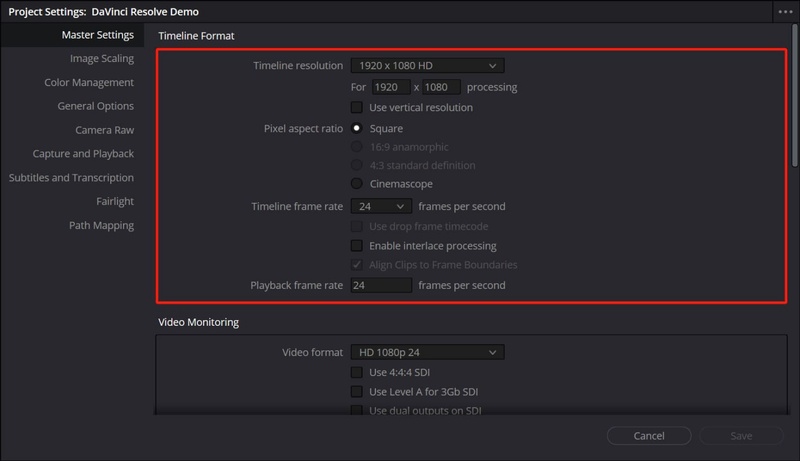Screen dimensions: 800x461
Task: Go to General Options
Action: 95,106
